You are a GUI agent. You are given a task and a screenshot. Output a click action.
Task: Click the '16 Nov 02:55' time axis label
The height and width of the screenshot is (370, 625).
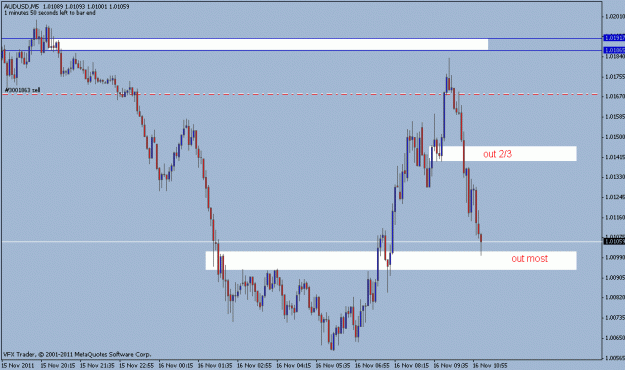(x=254, y=365)
